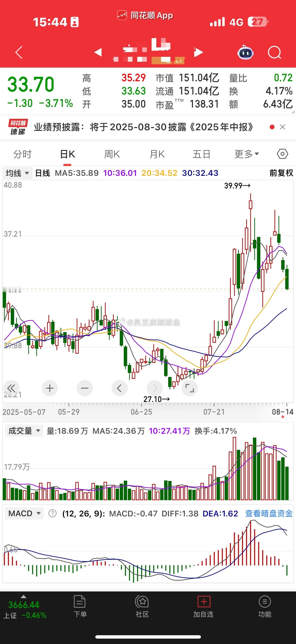Tap the 27.10 low price marker

[x=157, y=399]
